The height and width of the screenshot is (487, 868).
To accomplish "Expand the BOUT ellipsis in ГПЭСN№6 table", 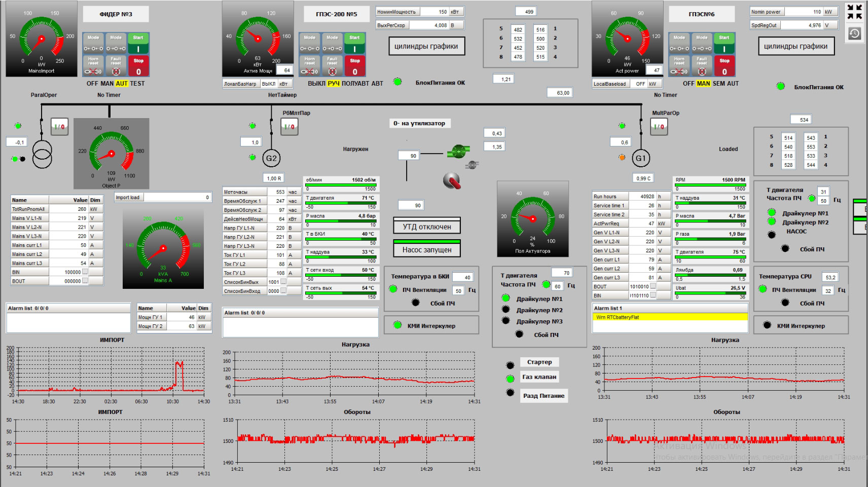I will coord(653,286).
